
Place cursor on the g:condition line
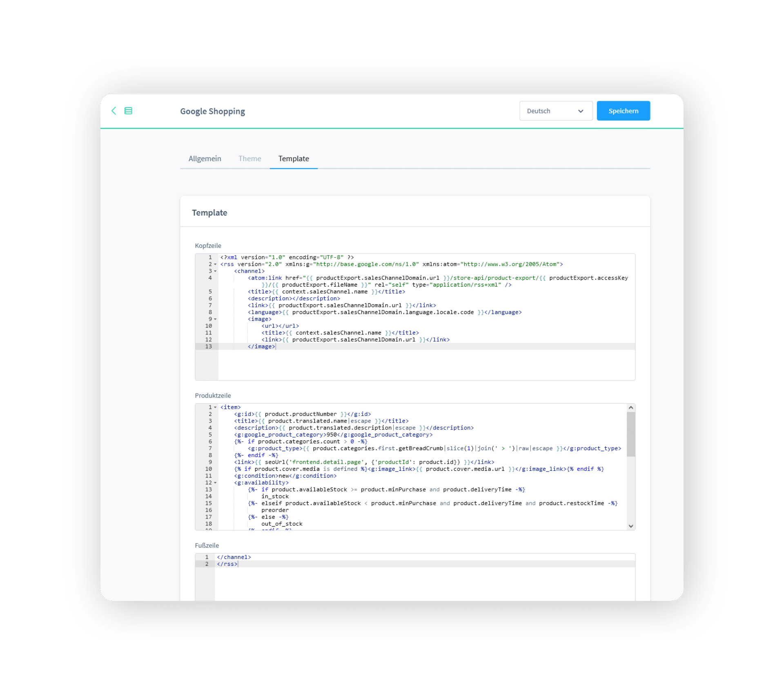[x=285, y=476]
